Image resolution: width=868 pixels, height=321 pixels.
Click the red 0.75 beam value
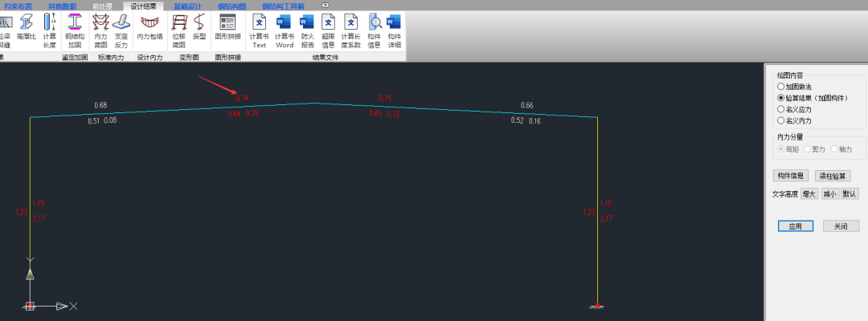385,98
